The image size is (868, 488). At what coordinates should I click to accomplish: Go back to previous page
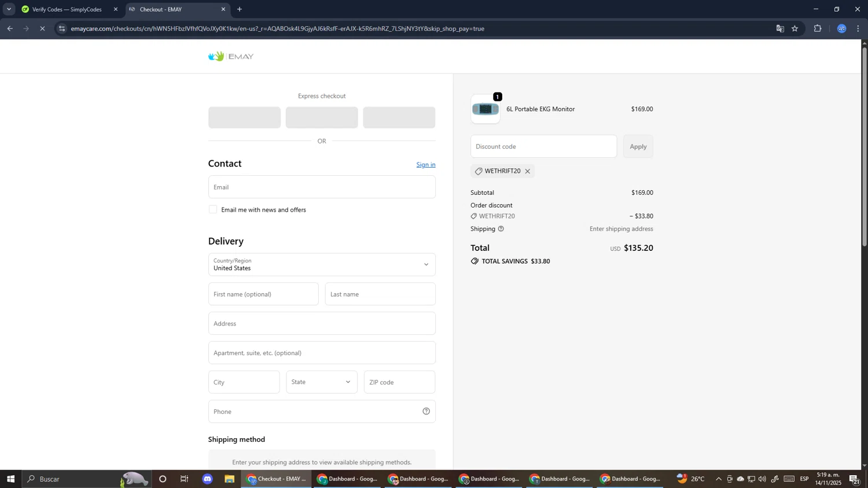10,28
